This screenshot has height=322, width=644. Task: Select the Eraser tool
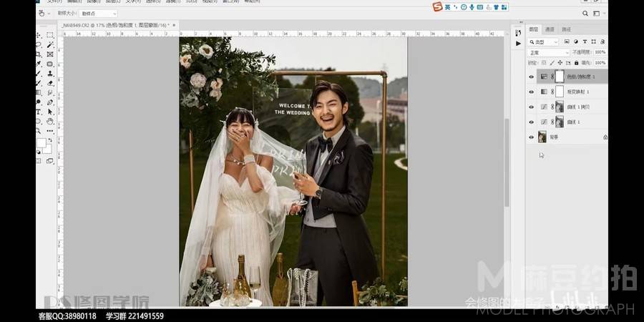[50, 83]
